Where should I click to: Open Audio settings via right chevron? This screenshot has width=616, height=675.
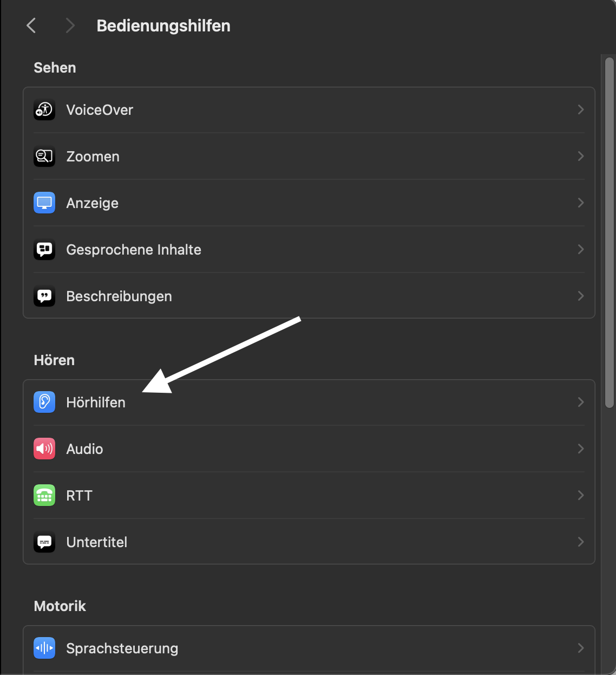(x=580, y=449)
